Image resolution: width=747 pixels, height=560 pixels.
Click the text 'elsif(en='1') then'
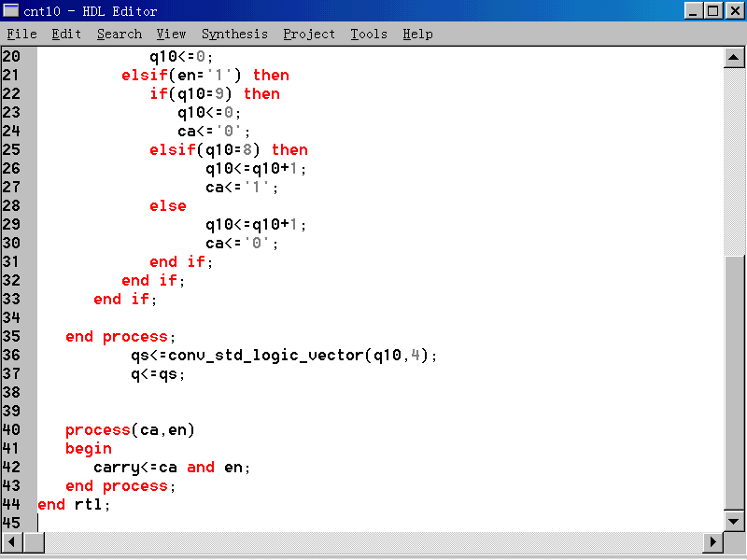pos(205,76)
